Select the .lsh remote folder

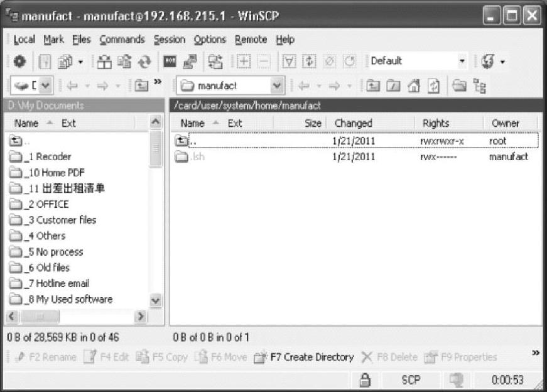(x=190, y=156)
